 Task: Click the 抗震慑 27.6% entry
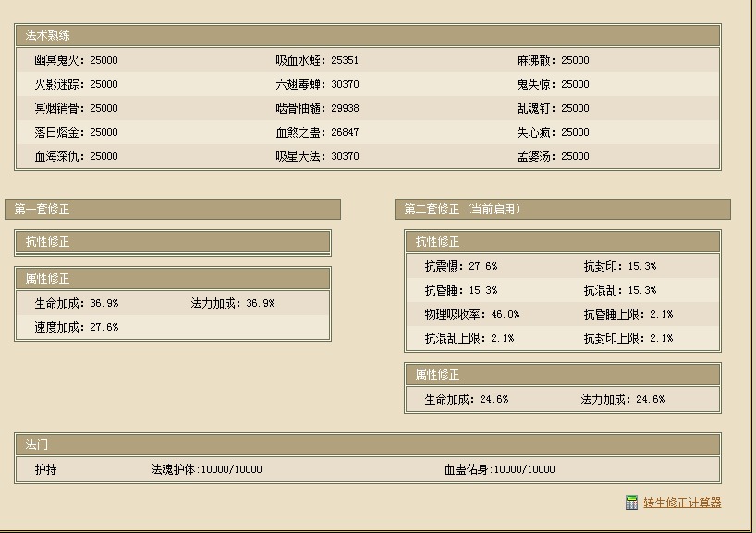461,267
